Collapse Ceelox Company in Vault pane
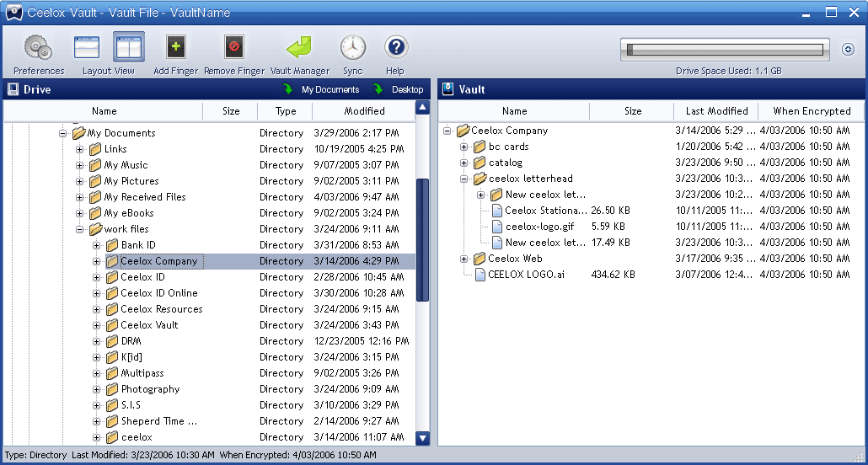 pos(447,131)
